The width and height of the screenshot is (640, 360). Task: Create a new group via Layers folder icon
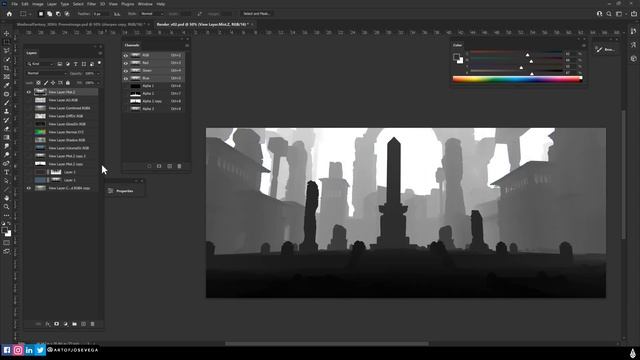pos(74,324)
